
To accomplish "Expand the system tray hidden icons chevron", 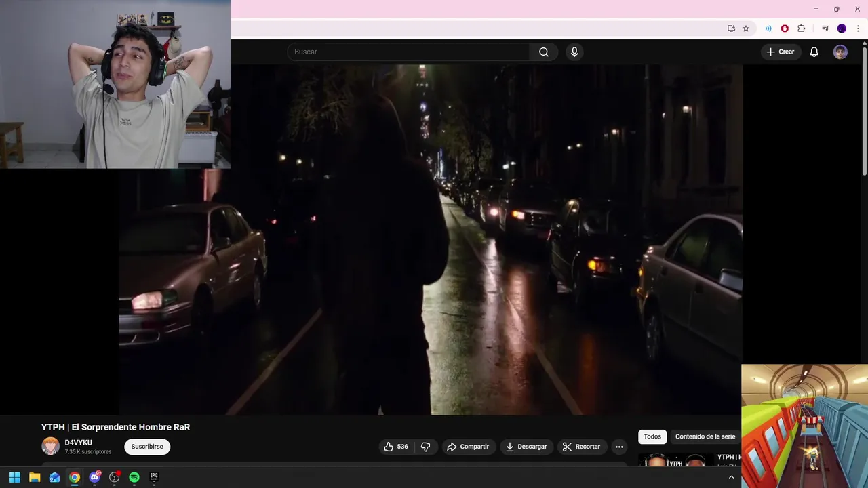I will coord(731,477).
